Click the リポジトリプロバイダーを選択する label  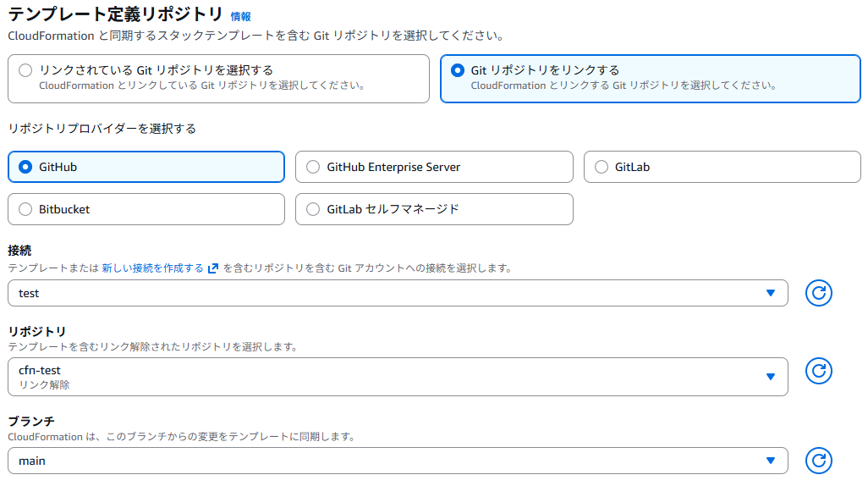[102, 129]
